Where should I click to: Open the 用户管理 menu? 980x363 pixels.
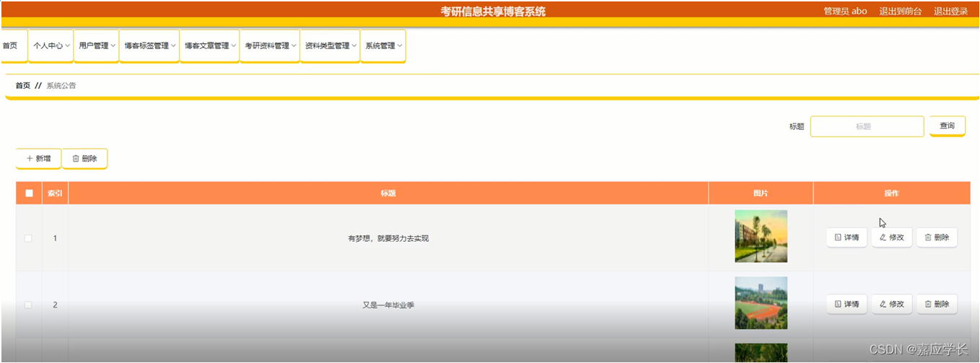click(x=97, y=45)
